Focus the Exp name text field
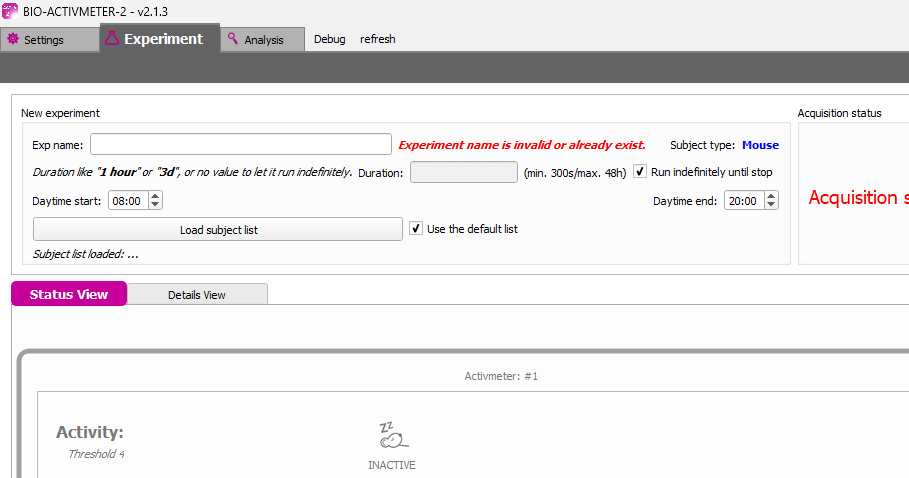The height and width of the screenshot is (478, 909). click(240, 144)
